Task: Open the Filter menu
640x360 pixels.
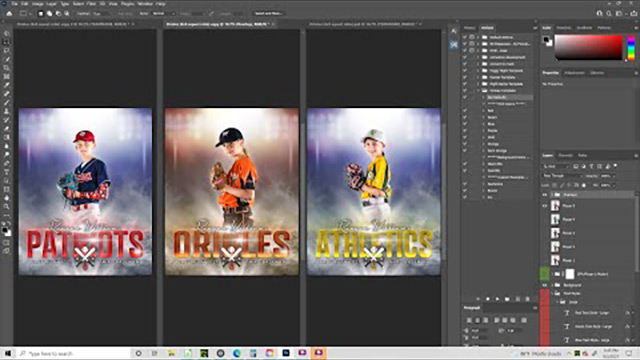Action: click(x=91, y=4)
